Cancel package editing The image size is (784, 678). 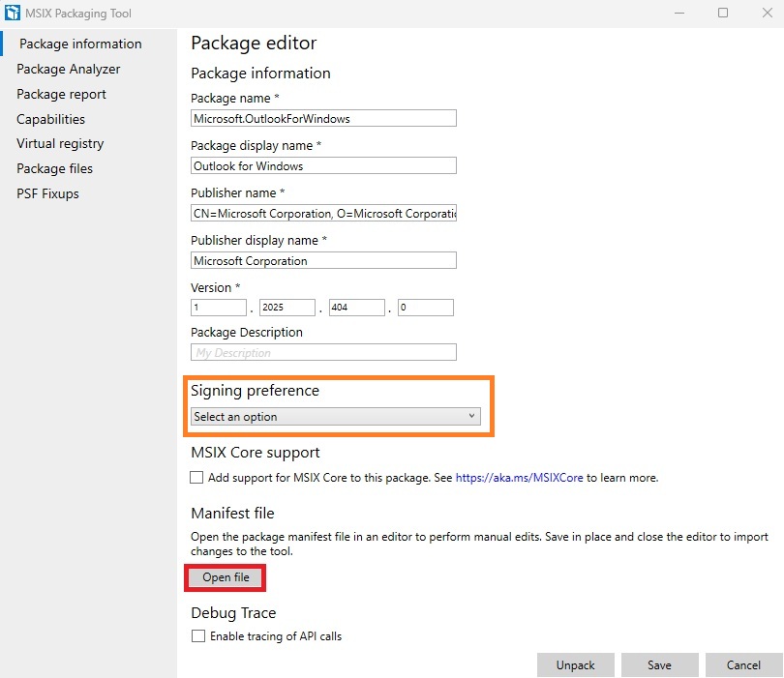click(743, 665)
